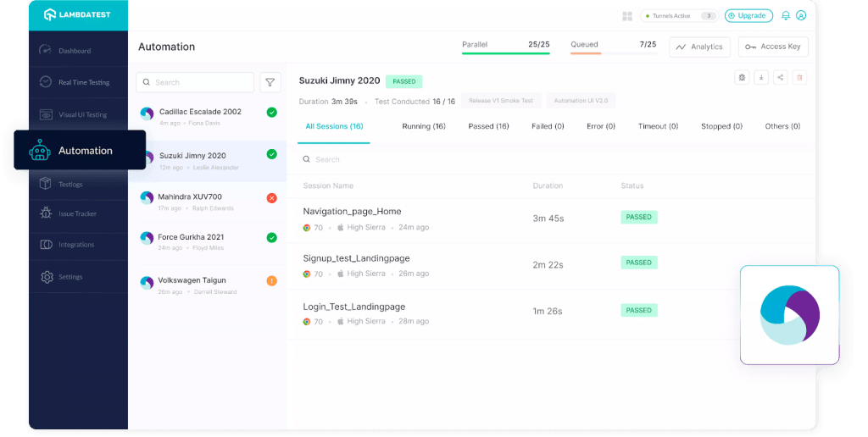Click the Upgrade button
Image resolution: width=868 pixels, height=437 pixels.
click(x=748, y=15)
